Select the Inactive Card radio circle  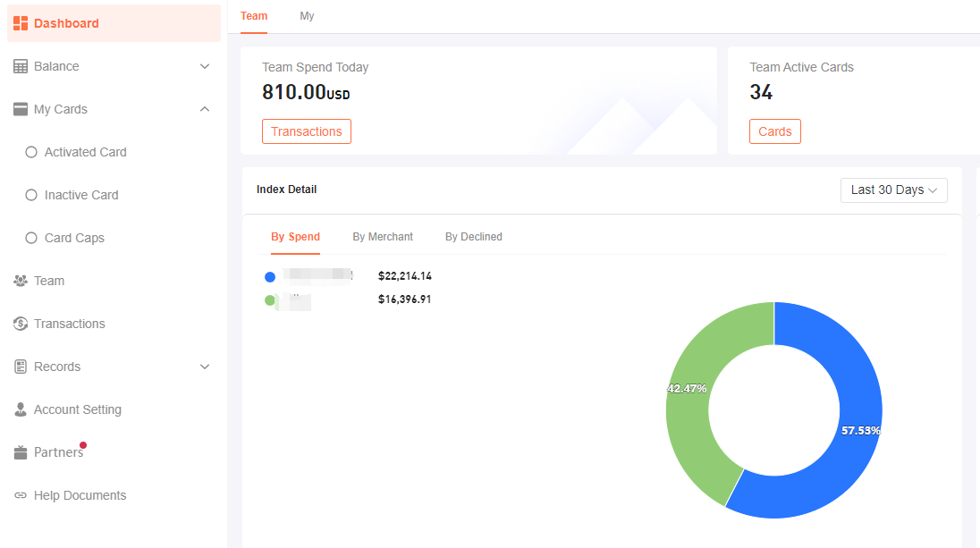[x=31, y=195]
